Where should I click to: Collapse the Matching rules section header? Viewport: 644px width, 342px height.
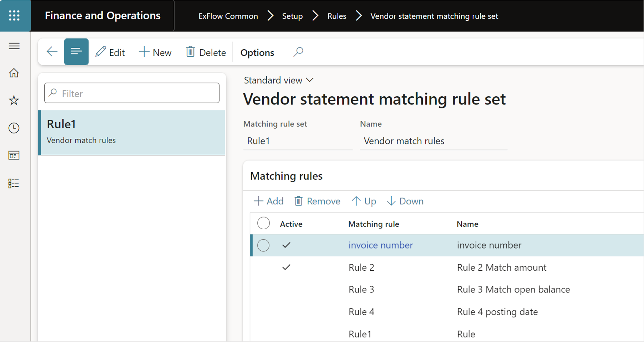(x=286, y=176)
